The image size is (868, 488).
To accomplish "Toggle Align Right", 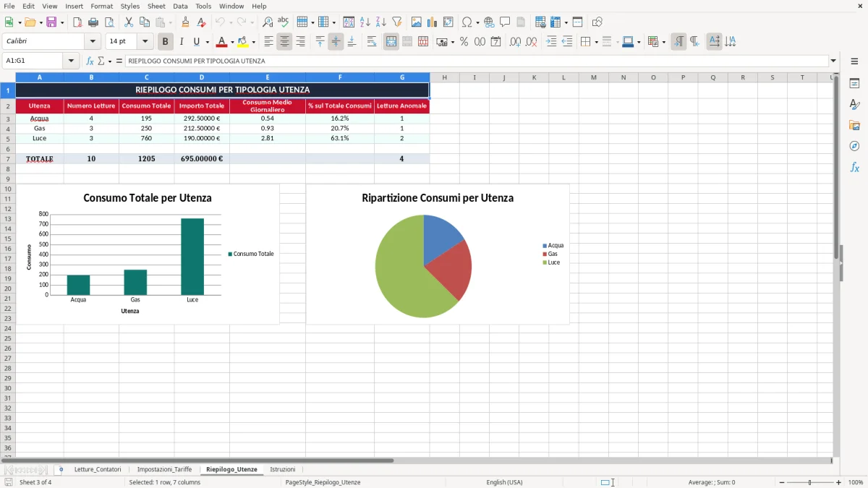I will tap(300, 42).
